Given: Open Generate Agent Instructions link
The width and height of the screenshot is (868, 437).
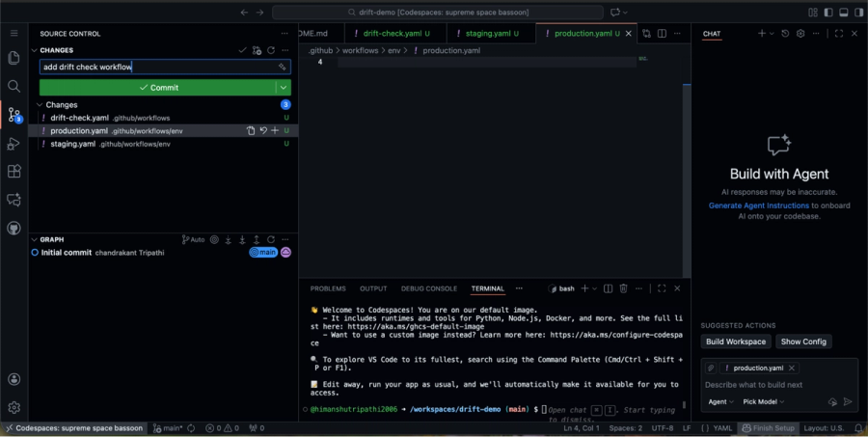Looking at the screenshot, I should pos(758,205).
